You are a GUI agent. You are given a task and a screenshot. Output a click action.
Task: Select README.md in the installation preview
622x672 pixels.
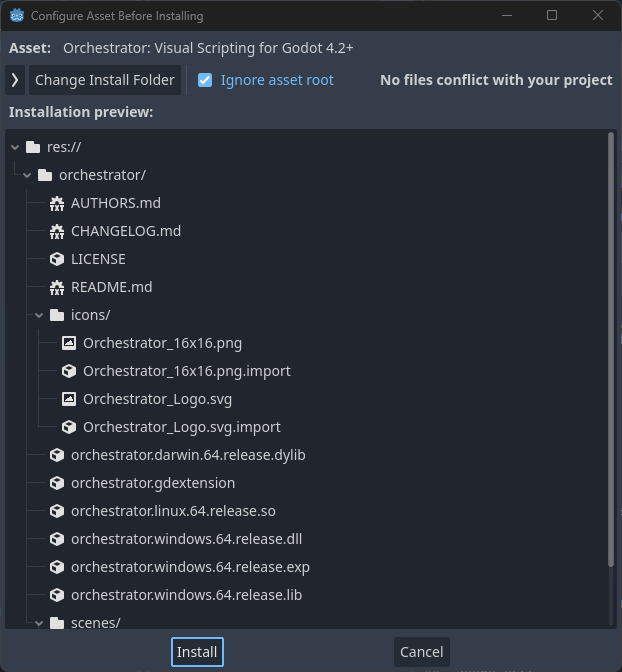click(x=111, y=287)
